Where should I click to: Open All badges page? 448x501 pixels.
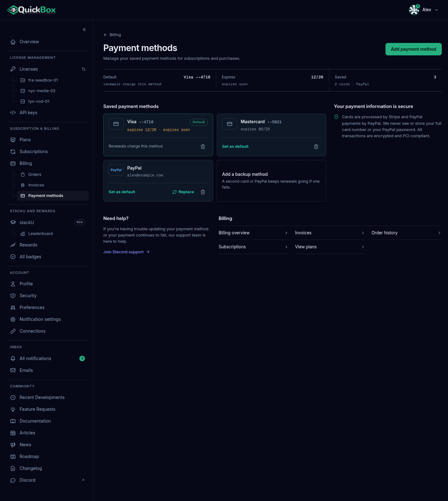point(47,257)
